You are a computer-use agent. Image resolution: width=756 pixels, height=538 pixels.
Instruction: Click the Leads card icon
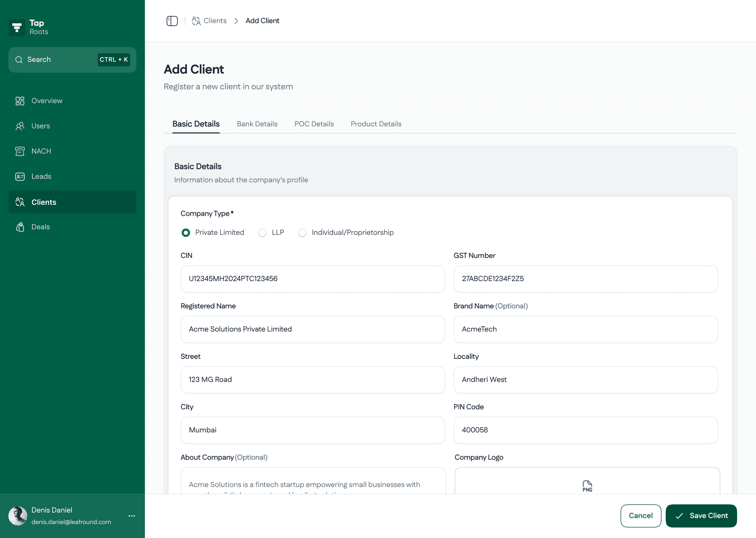(20, 176)
